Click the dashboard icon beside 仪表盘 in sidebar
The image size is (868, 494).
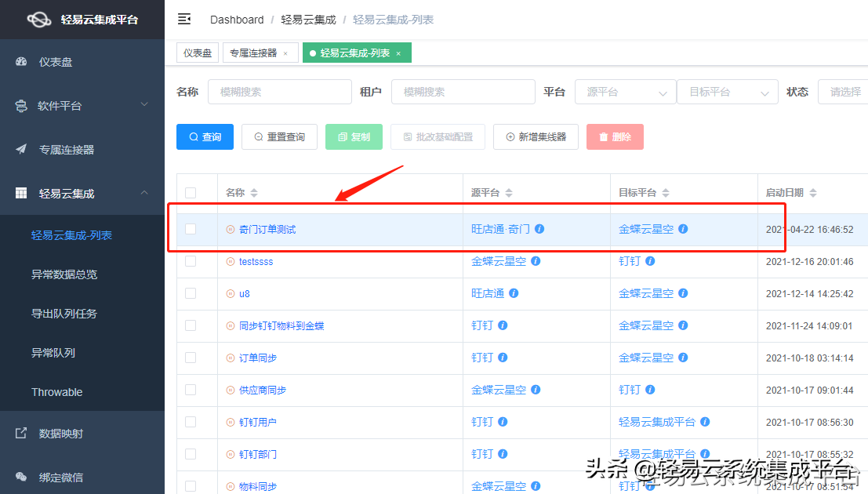pos(21,61)
